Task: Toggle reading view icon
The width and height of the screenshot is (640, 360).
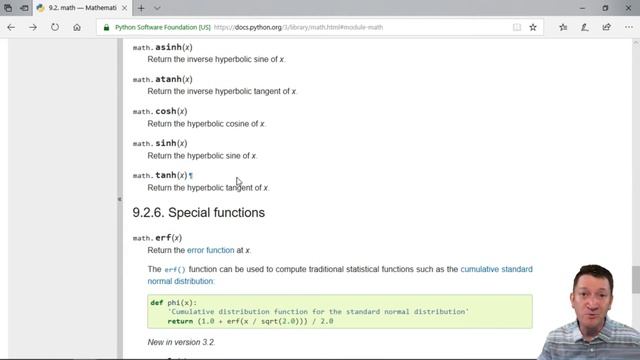Action: pyautogui.click(x=517, y=27)
